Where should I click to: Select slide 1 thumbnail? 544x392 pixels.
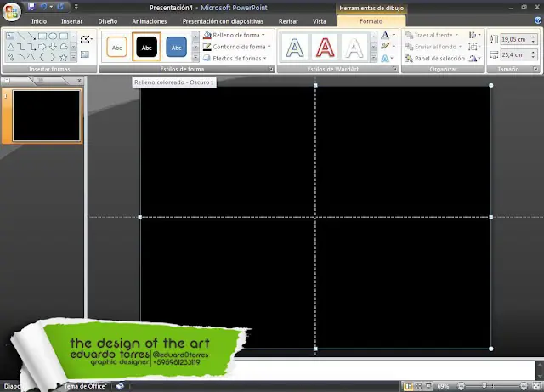(46, 116)
